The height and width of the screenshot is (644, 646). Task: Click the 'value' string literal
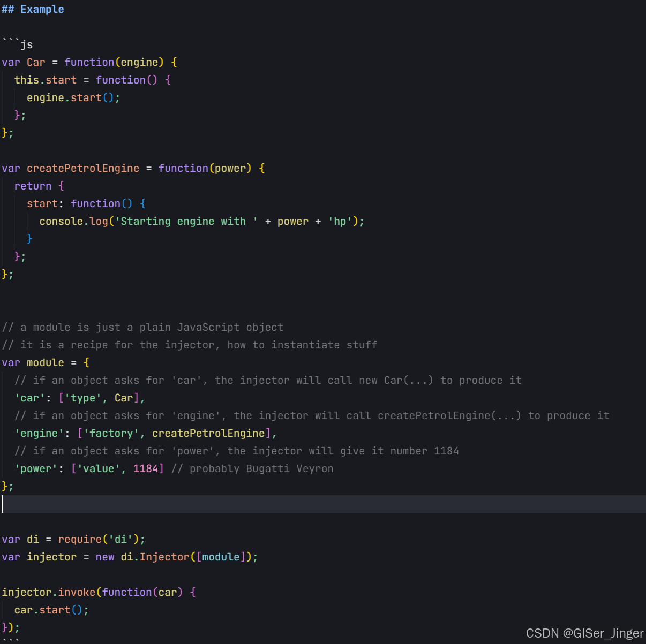(x=99, y=468)
